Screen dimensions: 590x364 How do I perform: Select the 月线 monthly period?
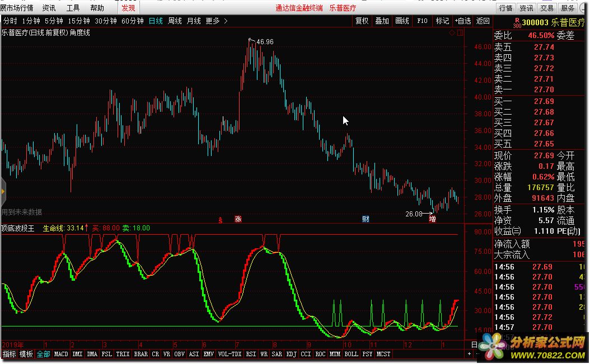point(194,21)
